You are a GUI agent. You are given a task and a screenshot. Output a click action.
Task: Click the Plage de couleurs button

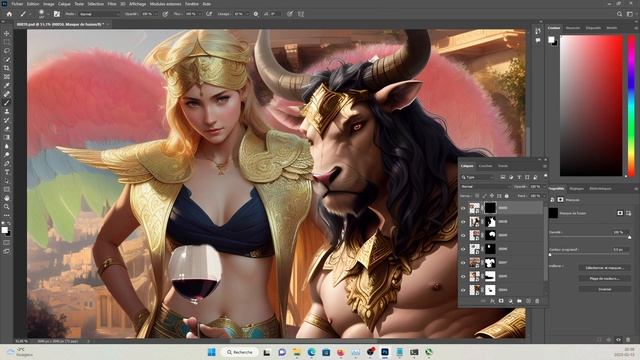click(x=604, y=278)
